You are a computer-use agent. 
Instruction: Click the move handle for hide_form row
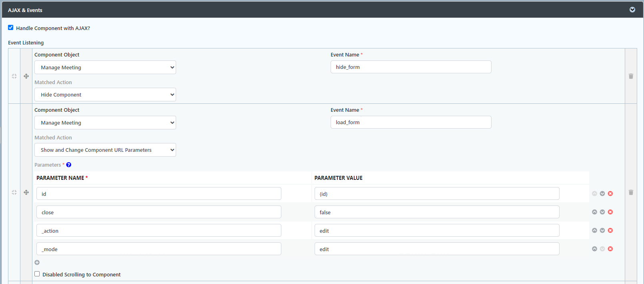[x=26, y=76]
